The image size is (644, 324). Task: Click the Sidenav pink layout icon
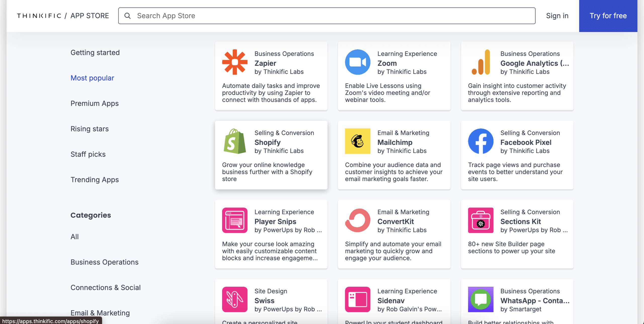357,299
